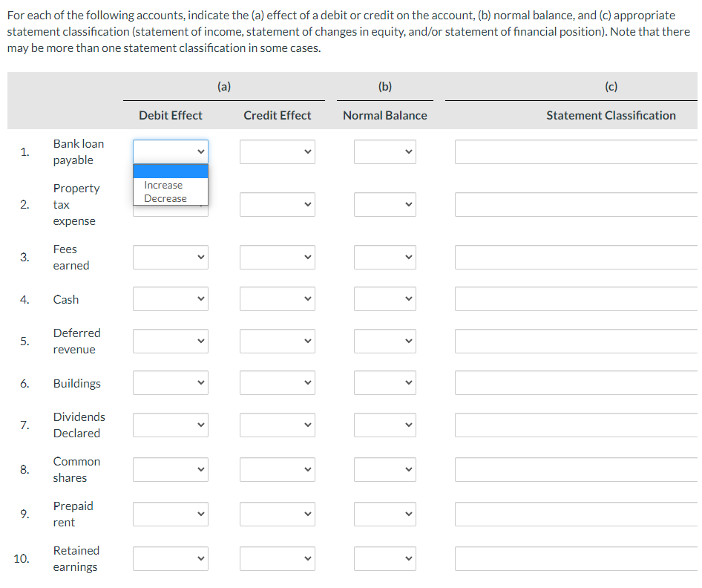
Task: Open Credit Effect dropdown for Buildings
Action: click(x=277, y=383)
